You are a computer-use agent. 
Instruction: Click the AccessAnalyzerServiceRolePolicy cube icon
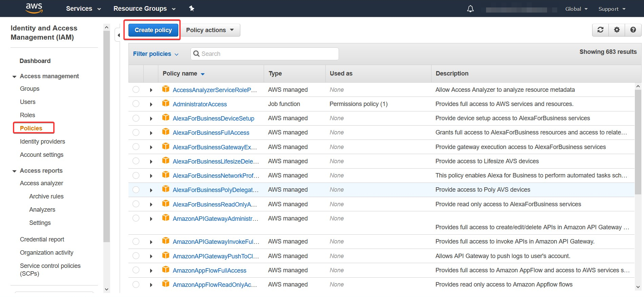166,89
